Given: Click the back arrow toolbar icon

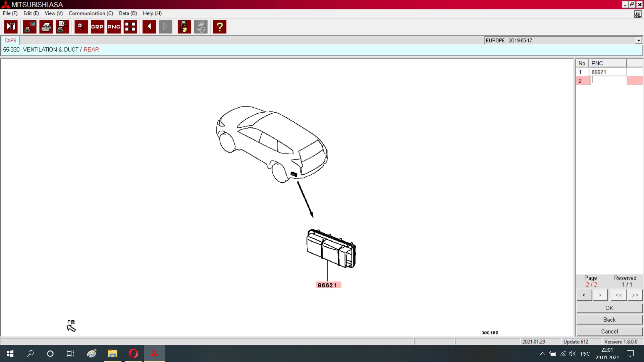Looking at the screenshot, I should 149,27.
